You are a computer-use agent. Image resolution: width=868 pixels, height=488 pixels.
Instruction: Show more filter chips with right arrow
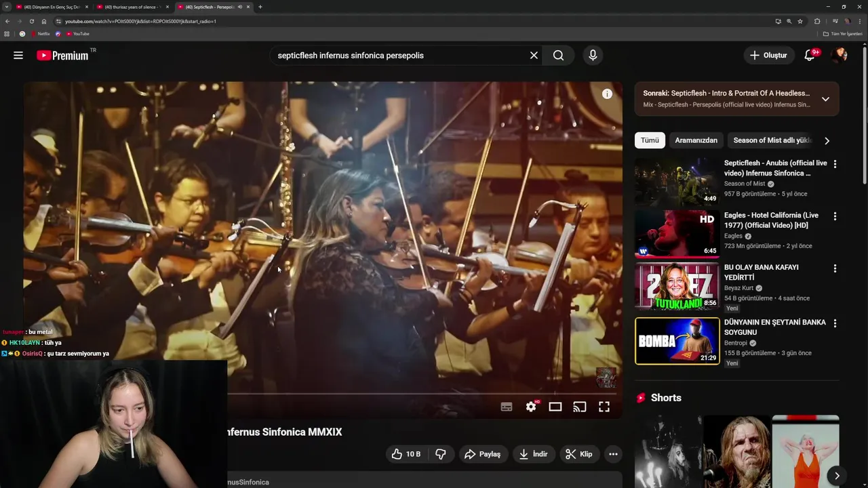click(827, 141)
